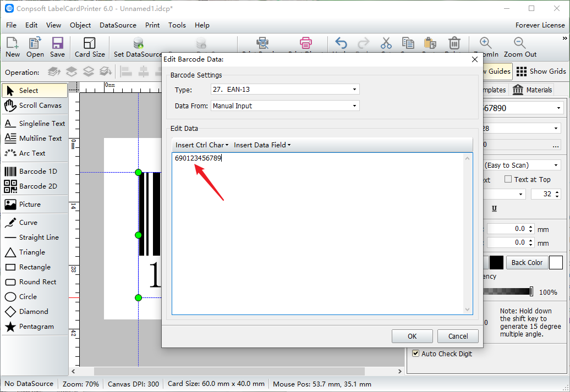
Task: Open an existing label file
Action: pos(35,47)
